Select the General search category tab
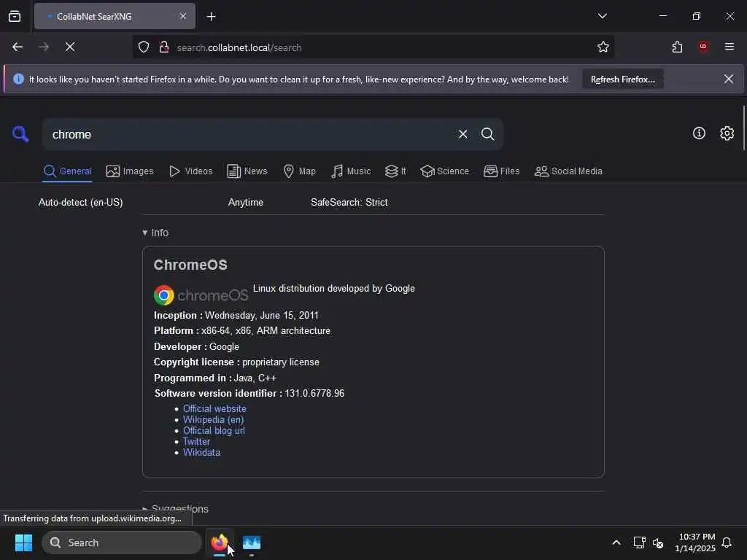 point(68,171)
